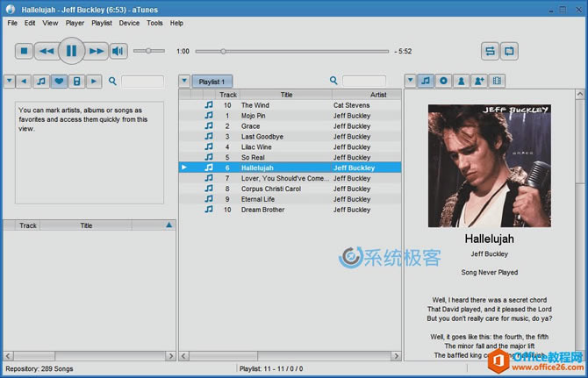Click the navigator search input field

click(142, 82)
